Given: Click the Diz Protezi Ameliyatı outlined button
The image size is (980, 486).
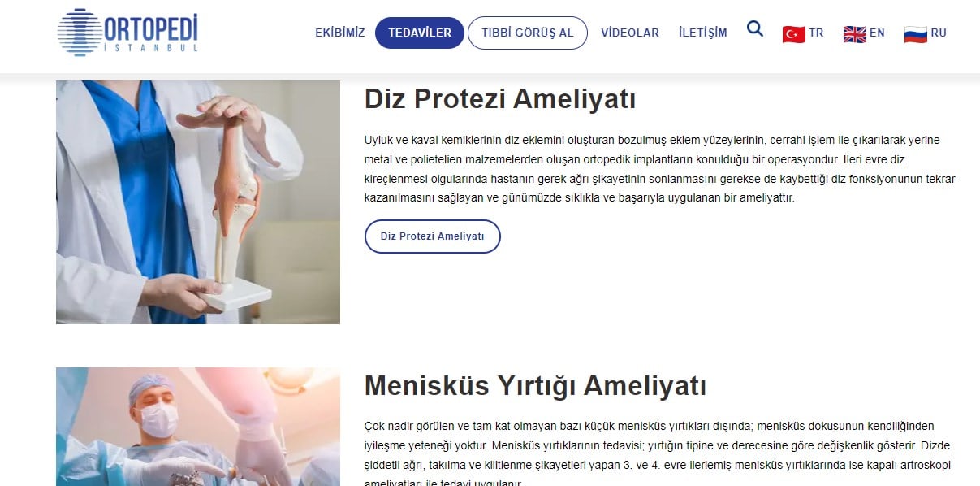Looking at the screenshot, I should [x=433, y=236].
